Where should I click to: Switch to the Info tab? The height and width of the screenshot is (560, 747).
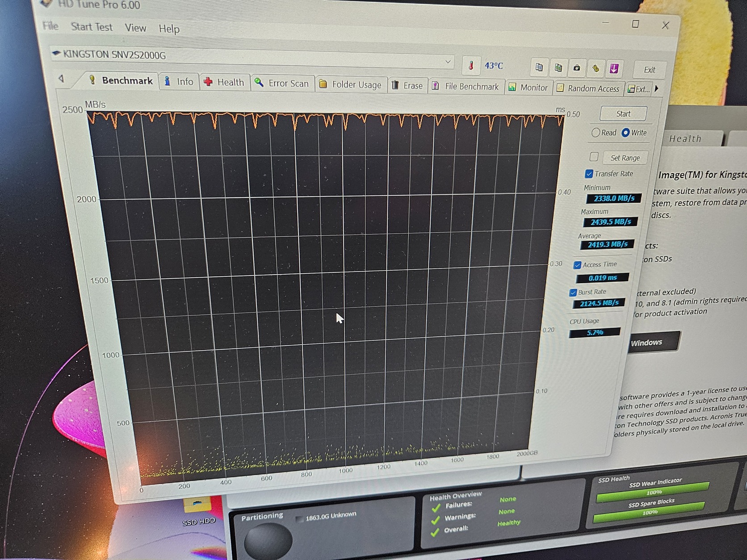tap(179, 82)
